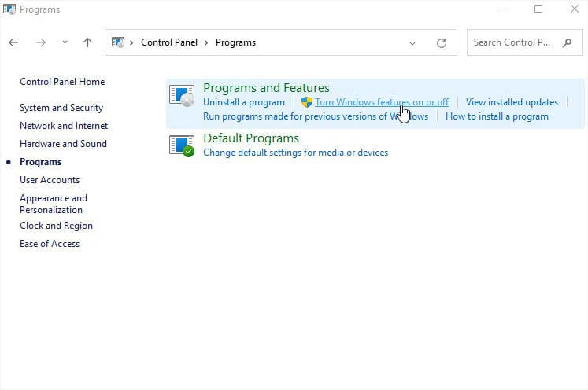Click Turn Windows features on or off
The height and width of the screenshot is (390, 588).
click(x=382, y=102)
